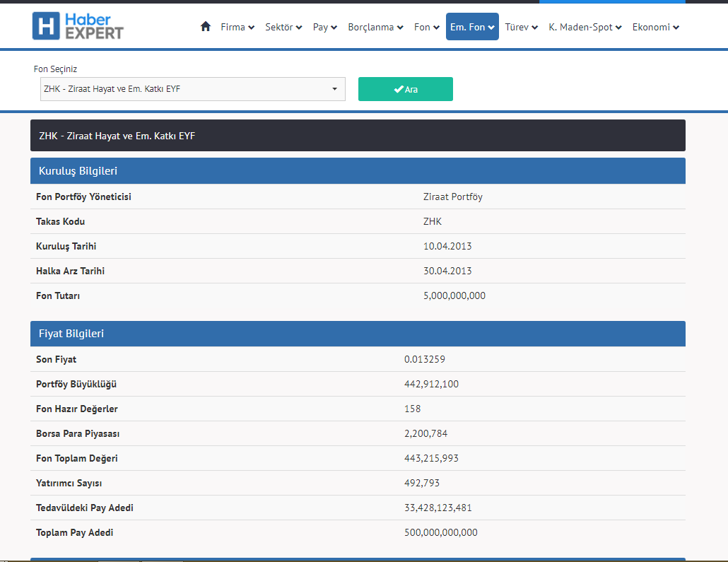Open the Firma menu
The image size is (728, 562).
tap(237, 27)
